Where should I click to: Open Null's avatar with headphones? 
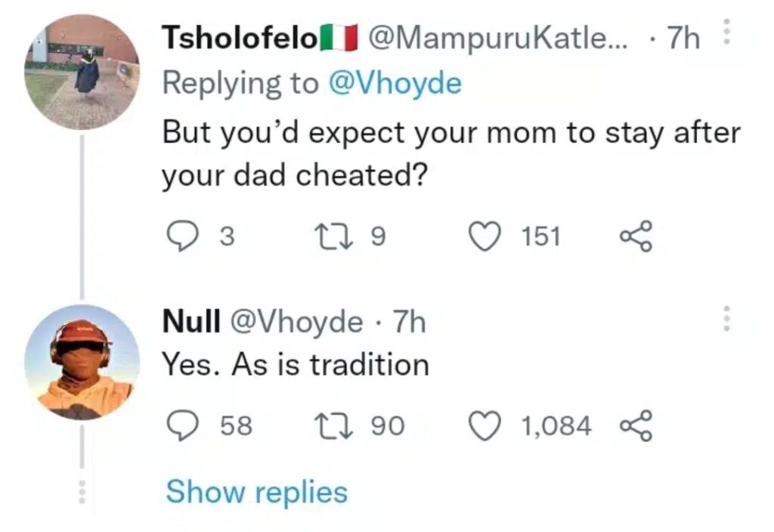(82, 363)
